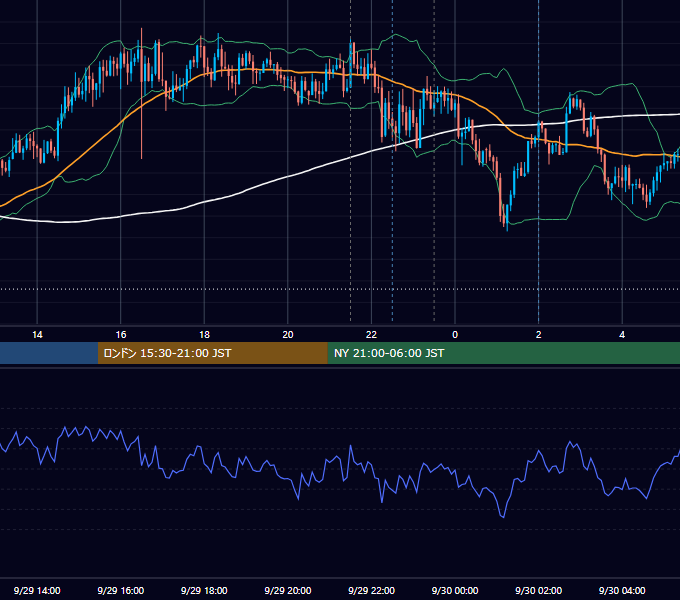Click the hour 0 axis tick label
The image size is (680, 600).
coord(455,335)
